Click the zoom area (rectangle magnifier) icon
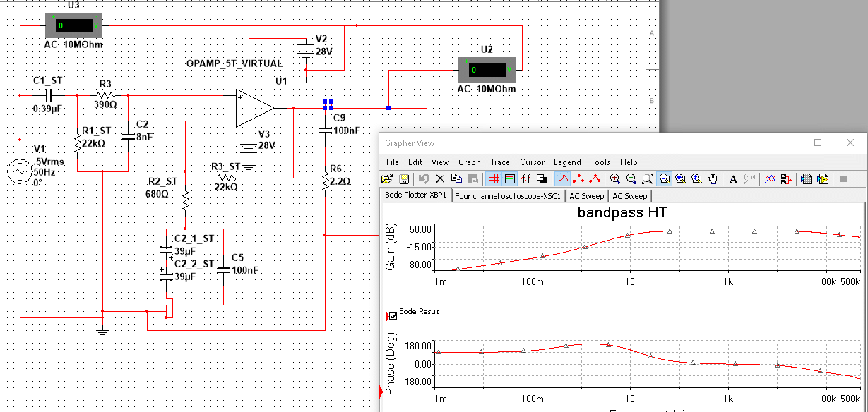This screenshot has height=412, width=868. click(x=648, y=179)
